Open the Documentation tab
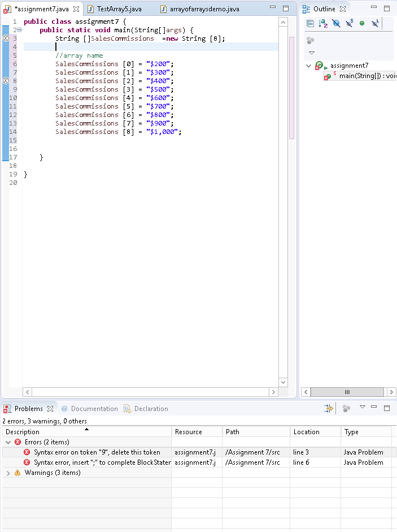397x532 pixels. (94, 409)
